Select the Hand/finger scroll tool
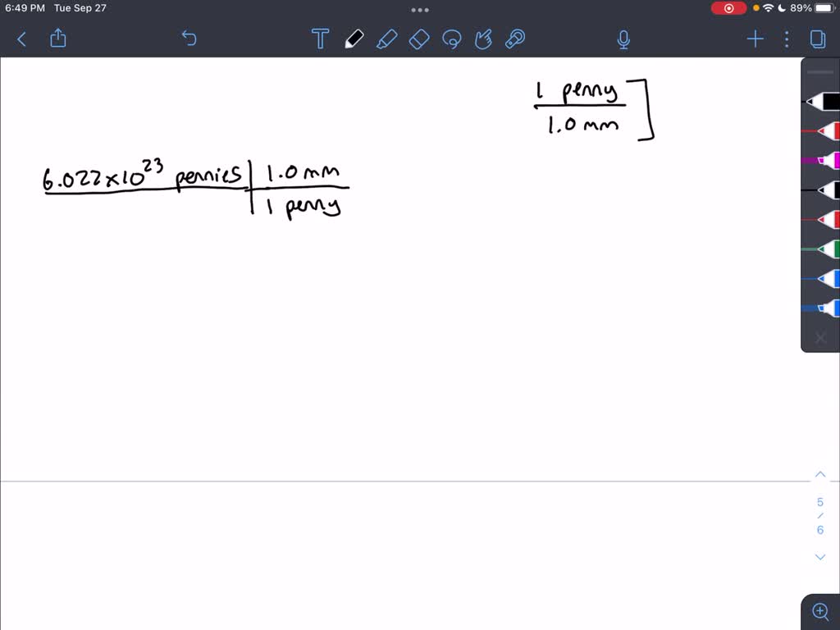Screen dimensions: 840x630 click(483, 39)
